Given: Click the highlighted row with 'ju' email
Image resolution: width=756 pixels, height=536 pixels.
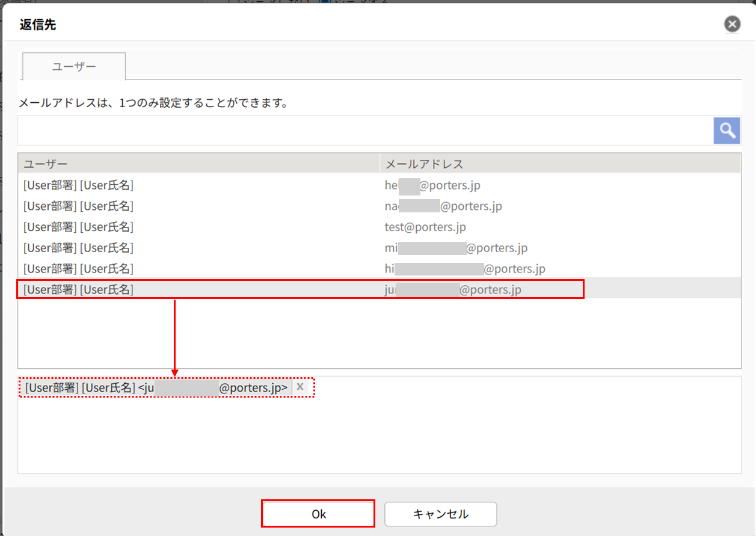Looking at the screenshot, I should click(301, 289).
